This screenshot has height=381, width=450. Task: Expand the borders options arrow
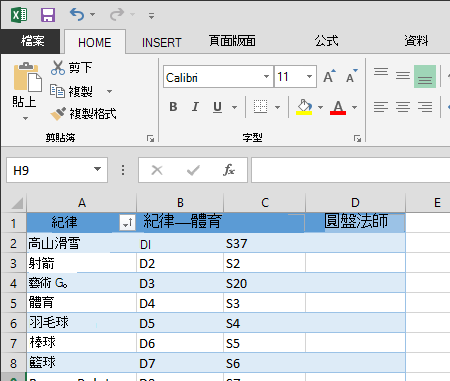tap(277, 107)
